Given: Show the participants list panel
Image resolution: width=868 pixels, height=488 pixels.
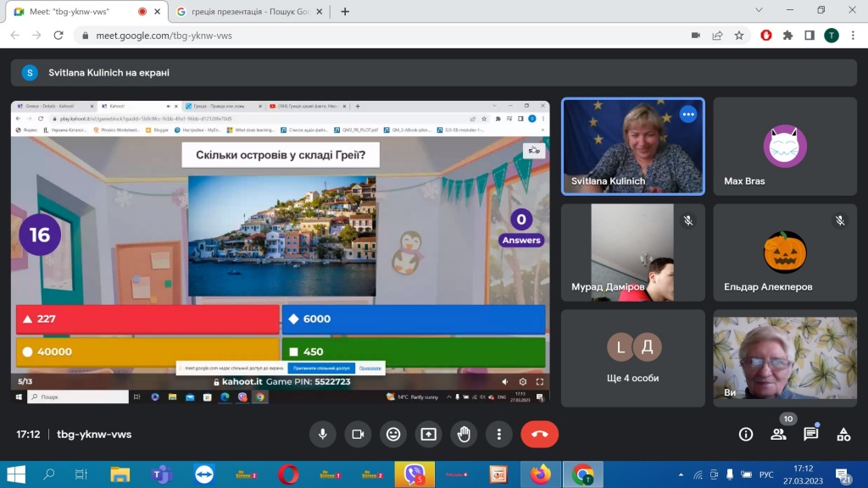Looking at the screenshot, I should [x=778, y=434].
